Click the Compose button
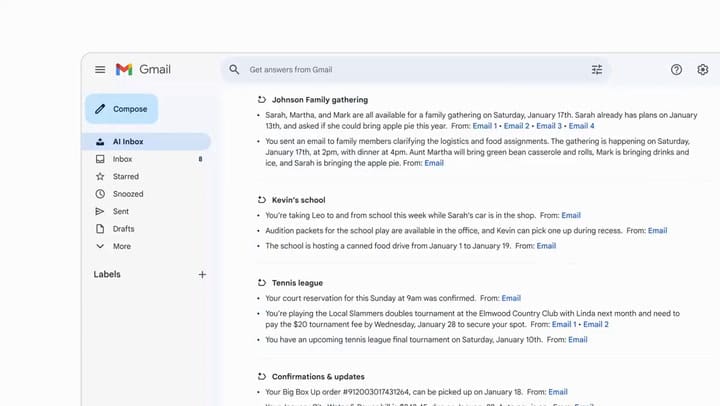The height and width of the screenshot is (406, 720). [x=122, y=109]
